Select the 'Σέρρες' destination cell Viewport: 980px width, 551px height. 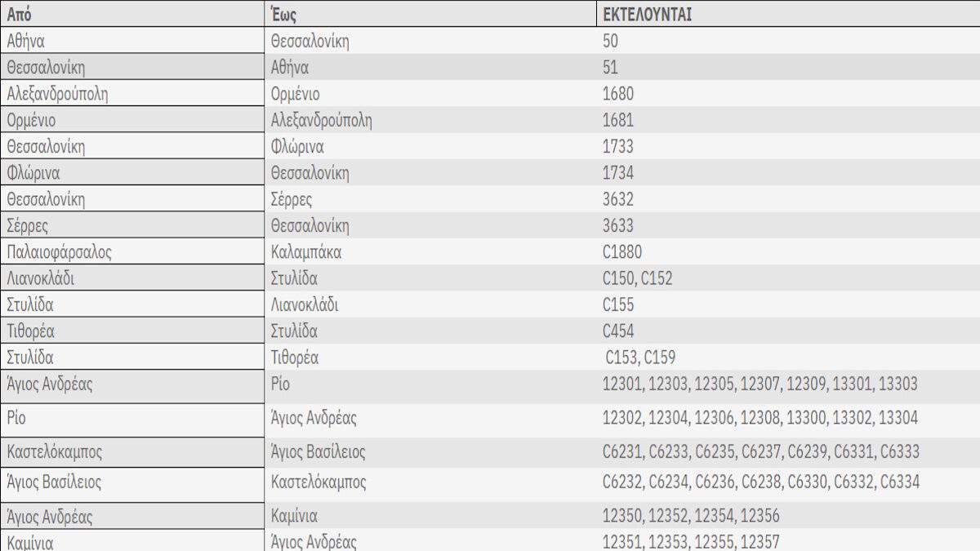[x=292, y=199]
